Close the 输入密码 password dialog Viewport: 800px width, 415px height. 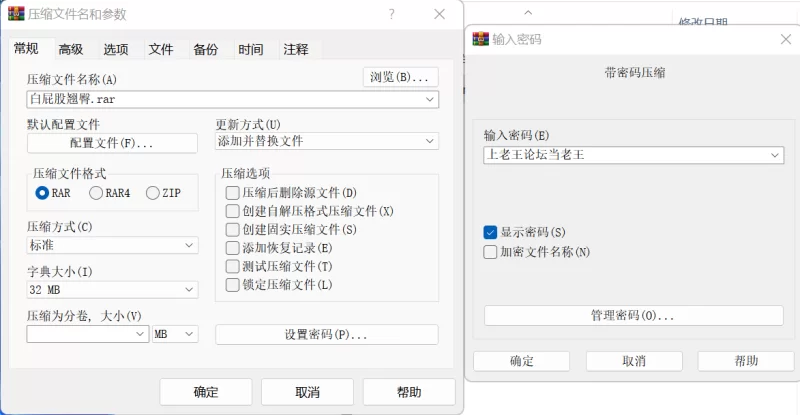(x=784, y=40)
